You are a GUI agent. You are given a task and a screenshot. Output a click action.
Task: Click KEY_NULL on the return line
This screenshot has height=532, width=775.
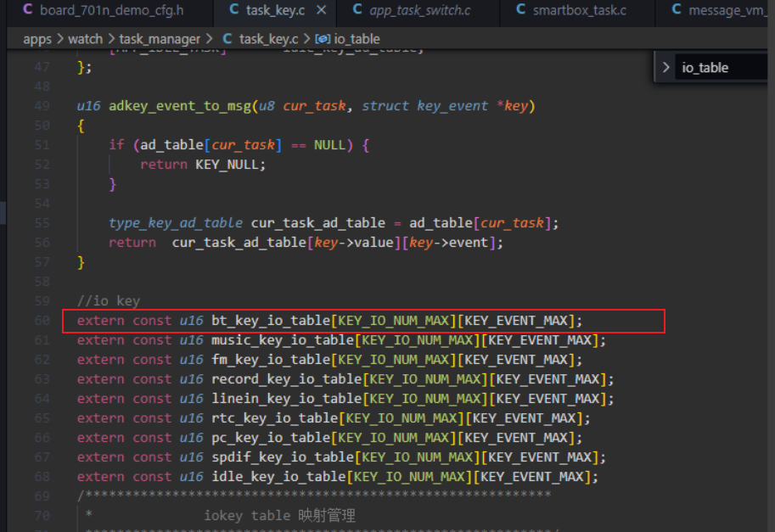coord(227,165)
